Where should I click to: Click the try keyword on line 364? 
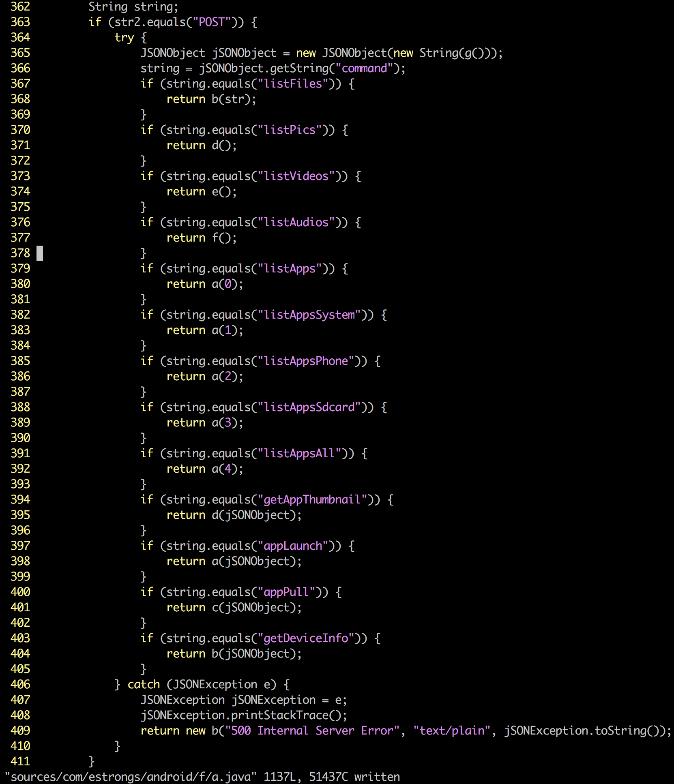(124, 37)
